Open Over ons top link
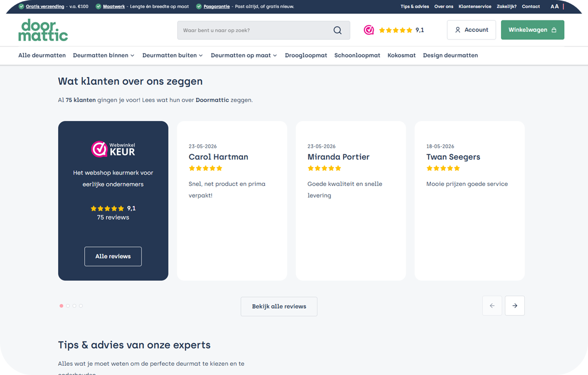The width and height of the screenshot is (588, 375). click(444, 6)
